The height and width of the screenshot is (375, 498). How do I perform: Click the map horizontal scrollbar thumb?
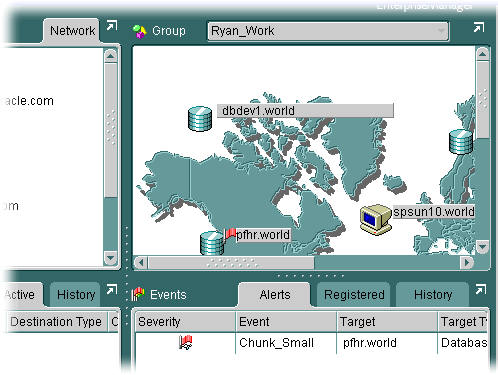click(x=231, y=263)
